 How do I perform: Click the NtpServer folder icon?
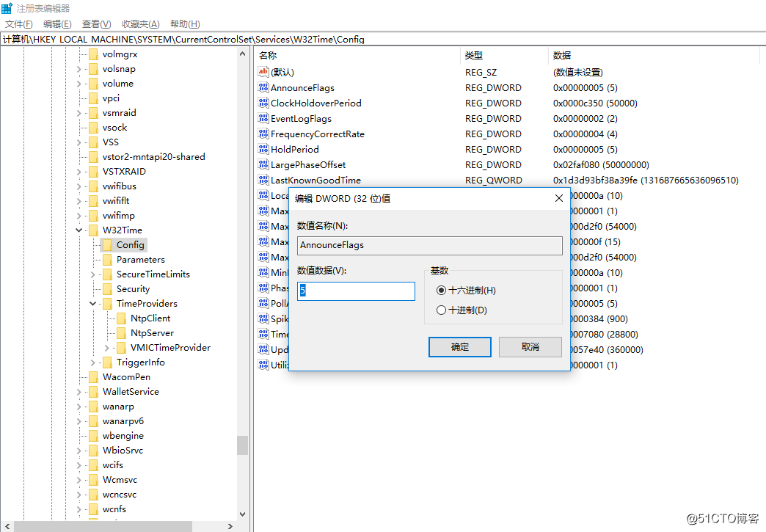[x=122, y=333]
